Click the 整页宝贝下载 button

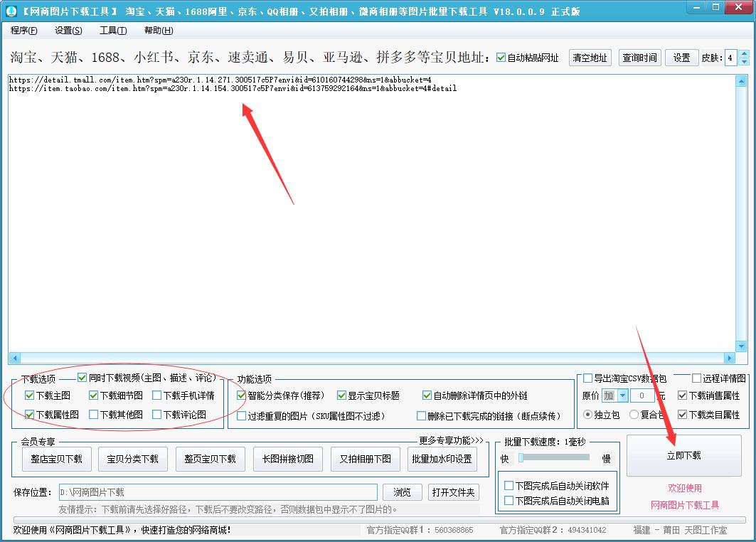(211, 459)
